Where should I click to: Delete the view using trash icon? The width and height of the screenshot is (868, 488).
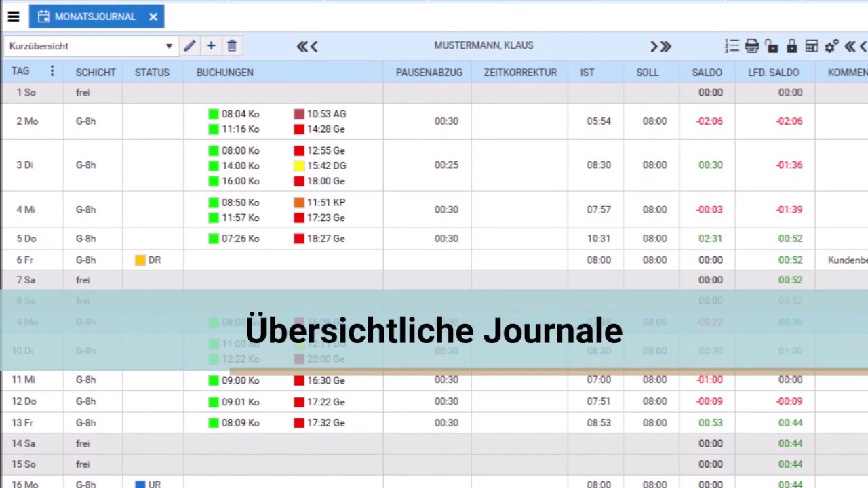pos(232,46)
